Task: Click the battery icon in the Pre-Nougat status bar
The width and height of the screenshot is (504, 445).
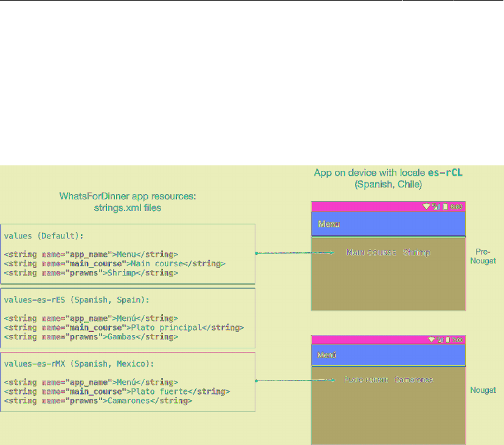Action: [445, 206]
